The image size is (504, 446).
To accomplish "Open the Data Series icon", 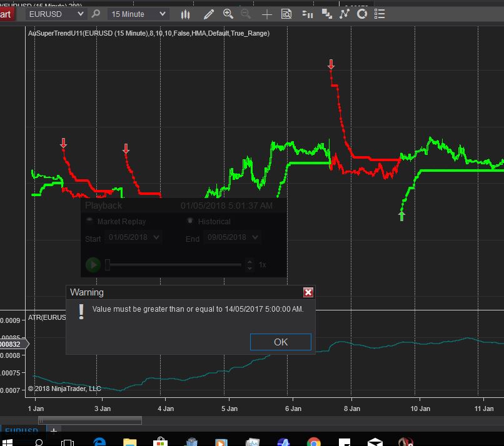I will pos(327,14).
